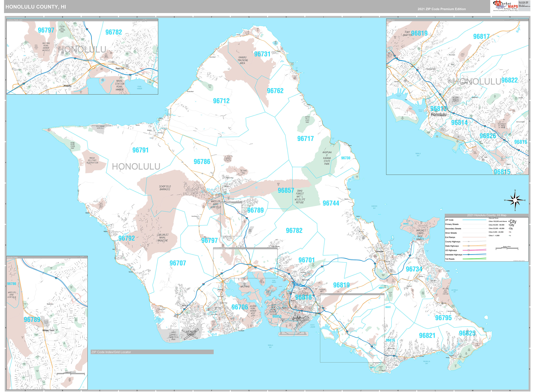Viewport: 533px width, 392px height.
Task: Click "2021 ZIP Code Premium Edition" text
Action: point(442,9)
